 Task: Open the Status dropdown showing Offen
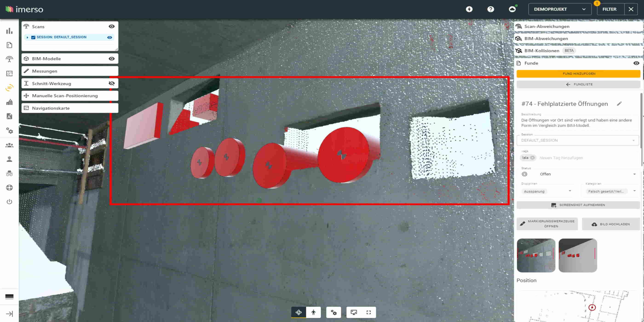[635, 174]
